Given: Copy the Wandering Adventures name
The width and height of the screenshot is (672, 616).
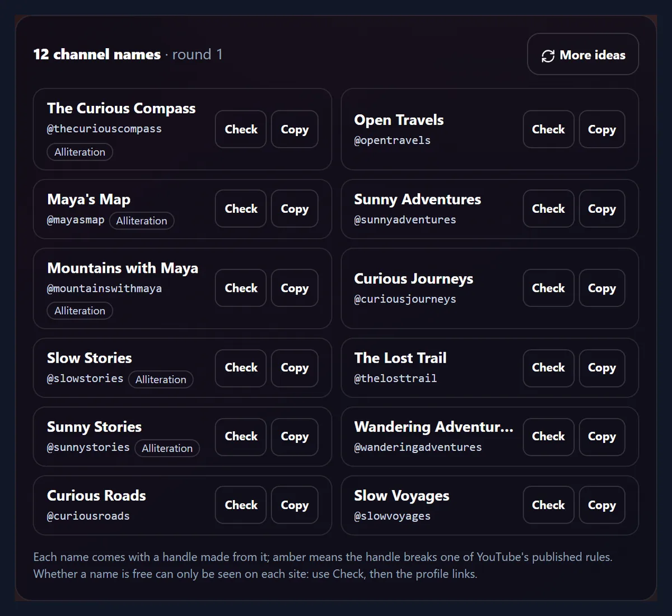Looking at the screenshot, I should click(602, 437).
